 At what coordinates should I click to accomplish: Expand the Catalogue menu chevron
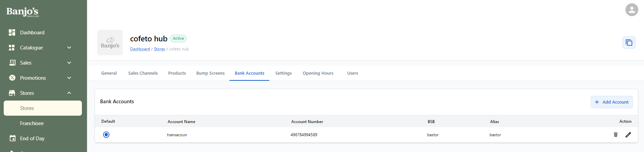point(69,48)
